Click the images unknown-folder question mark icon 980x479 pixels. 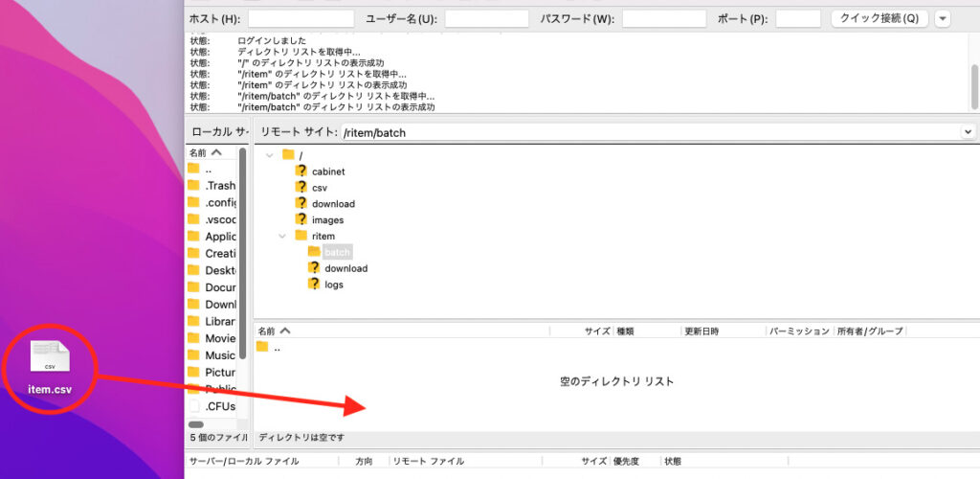point(301,219)
